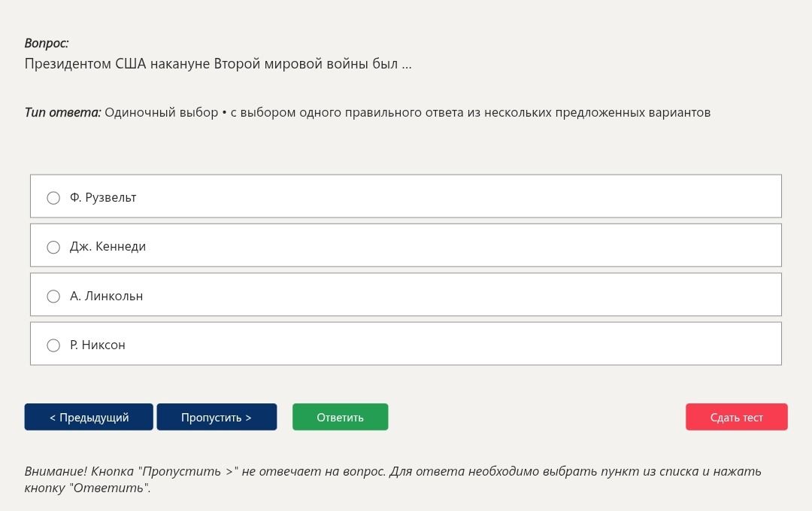The image size is (812, 511).
Task: Select the А. Линкольн radio button
Action: [x=53, y=297]
